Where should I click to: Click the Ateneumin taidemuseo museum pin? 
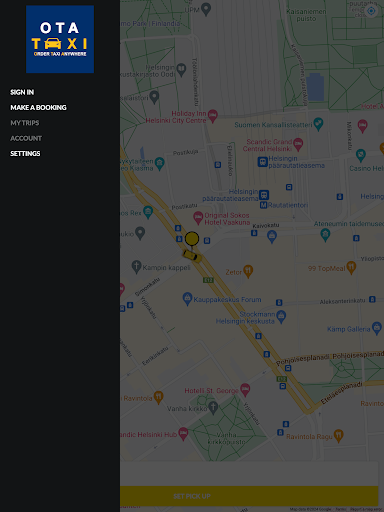point(325,235)
